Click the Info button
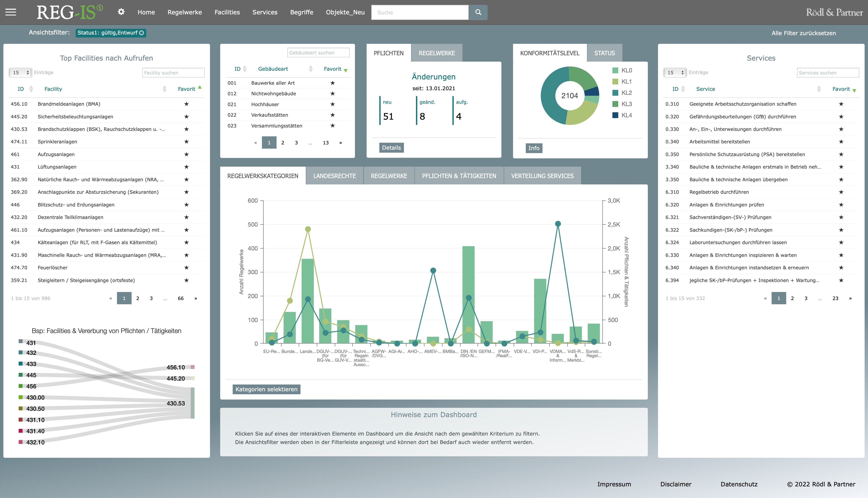The image size is (868, 498). click(x=534, y=148)
